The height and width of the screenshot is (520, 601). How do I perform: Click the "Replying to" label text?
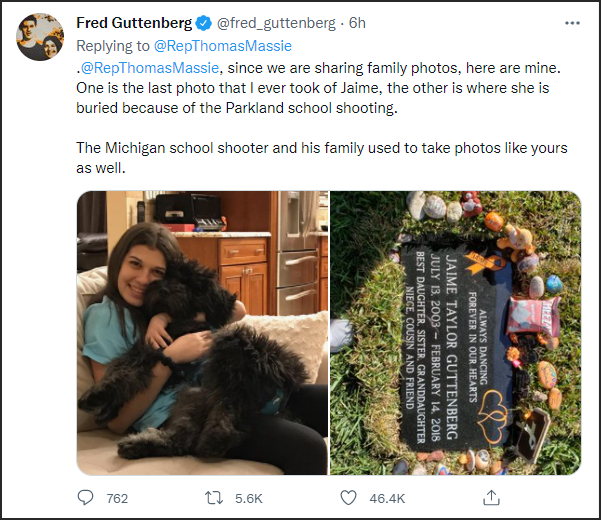pos(113,44)
